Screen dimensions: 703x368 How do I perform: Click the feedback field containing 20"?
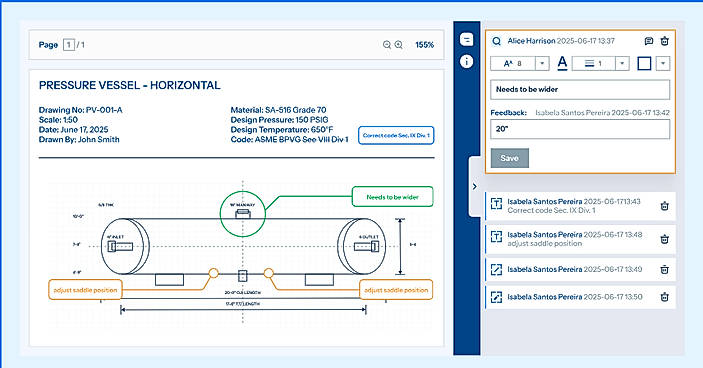(x=580, y=129)
